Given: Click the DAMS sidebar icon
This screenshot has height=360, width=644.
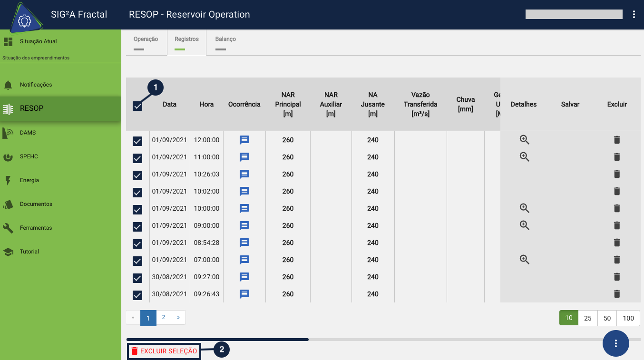Looking at the screenshot, I should tap(8, 133).
